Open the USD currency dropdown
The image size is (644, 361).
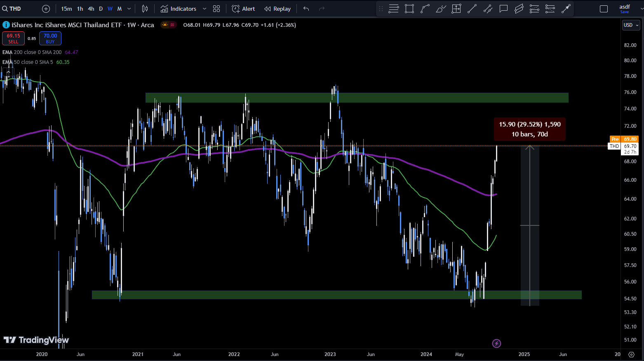[631, 25]
